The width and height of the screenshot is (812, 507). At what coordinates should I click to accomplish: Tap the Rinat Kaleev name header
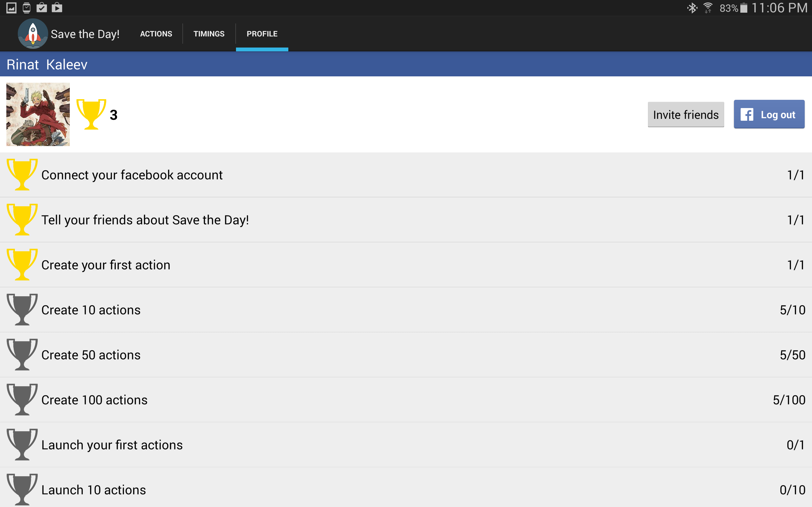click(47, 64)
